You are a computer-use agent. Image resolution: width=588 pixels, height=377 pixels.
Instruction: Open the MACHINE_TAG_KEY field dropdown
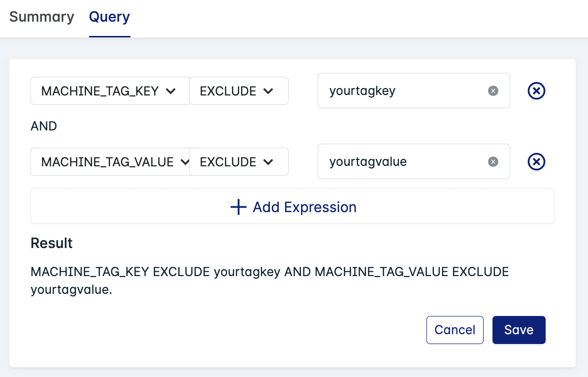pyautogui.click(x=110, y=91)
